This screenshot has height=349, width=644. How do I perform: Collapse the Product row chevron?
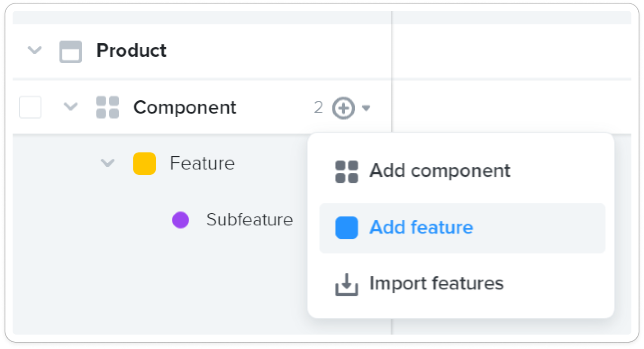click(35, 50)
